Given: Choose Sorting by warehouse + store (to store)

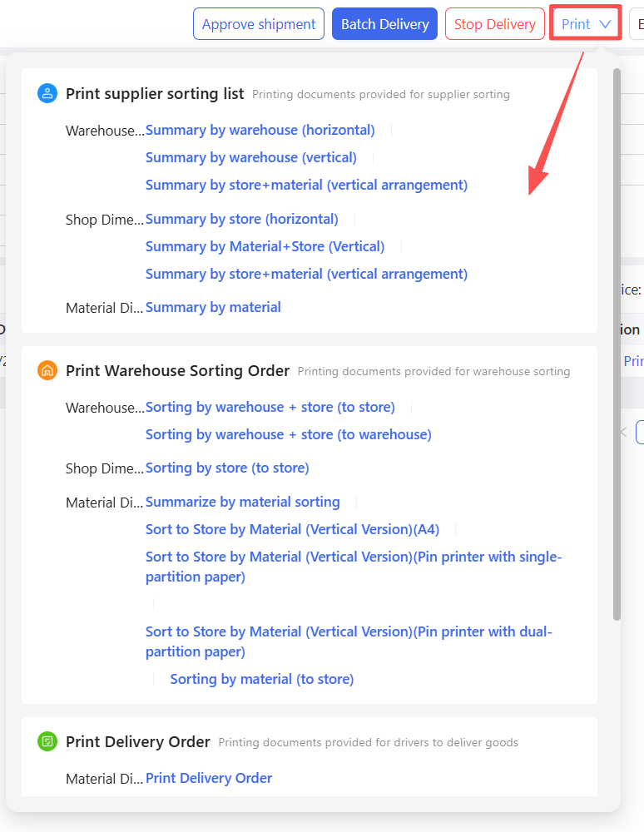Looking at the screenshot, I should click(270, 407).
